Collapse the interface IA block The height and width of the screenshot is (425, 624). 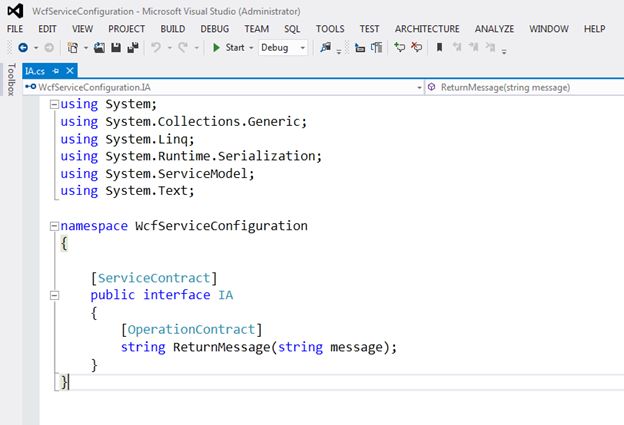pyautogui.click(x=54, y=295)
